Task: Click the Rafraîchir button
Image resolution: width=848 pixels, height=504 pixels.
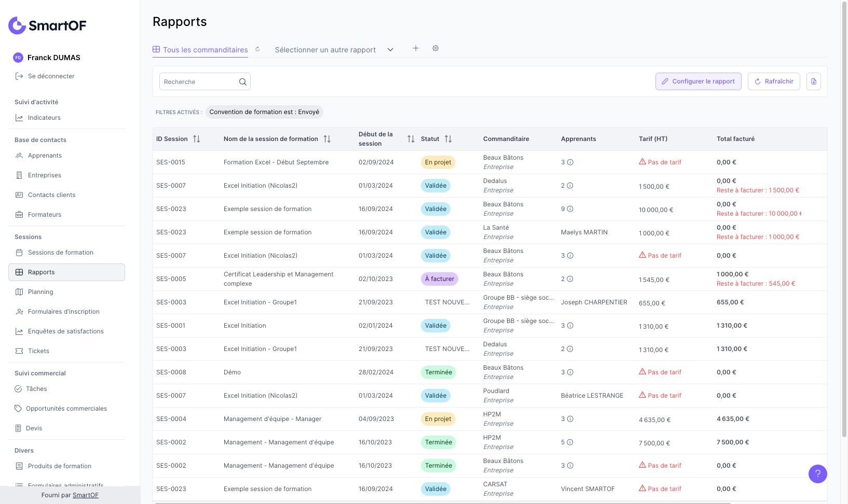Action: pos(774,81)
